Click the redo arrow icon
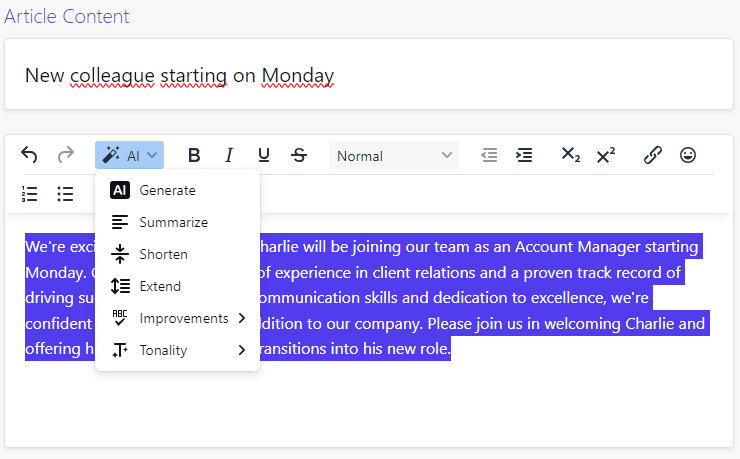740x459 pixels. point(66,155)
